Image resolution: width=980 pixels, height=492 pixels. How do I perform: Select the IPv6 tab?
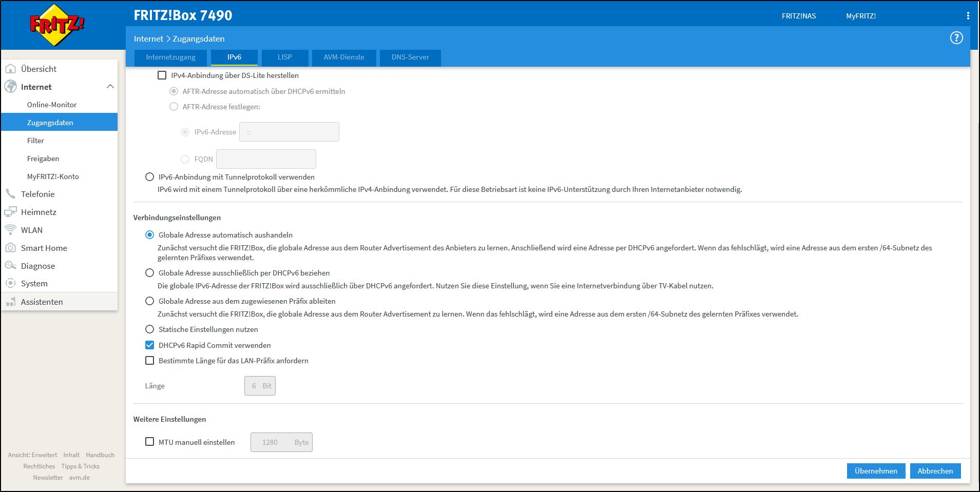pos(234,57)
